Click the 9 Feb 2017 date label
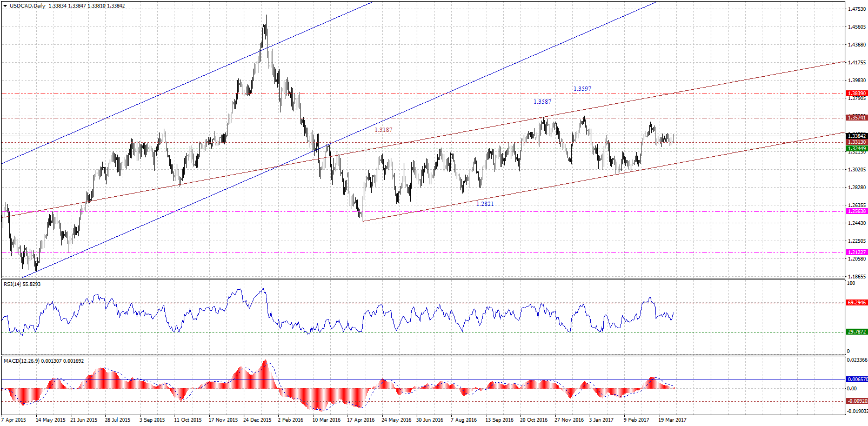 pos(637,420)
